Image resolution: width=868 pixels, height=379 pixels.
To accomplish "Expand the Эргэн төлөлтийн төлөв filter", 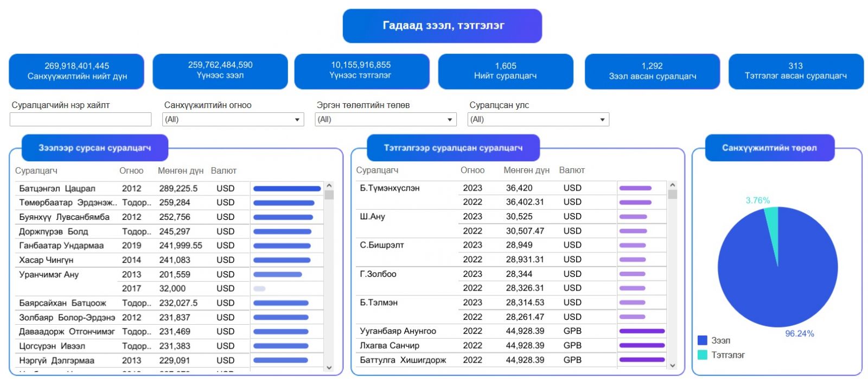I will tap(385, 119).
